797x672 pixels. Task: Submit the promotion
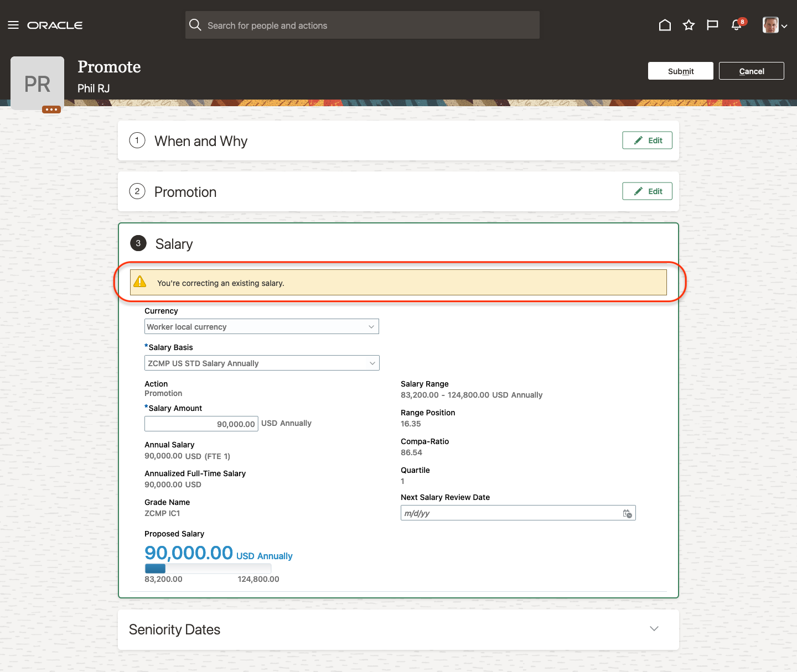click(680, 71)
